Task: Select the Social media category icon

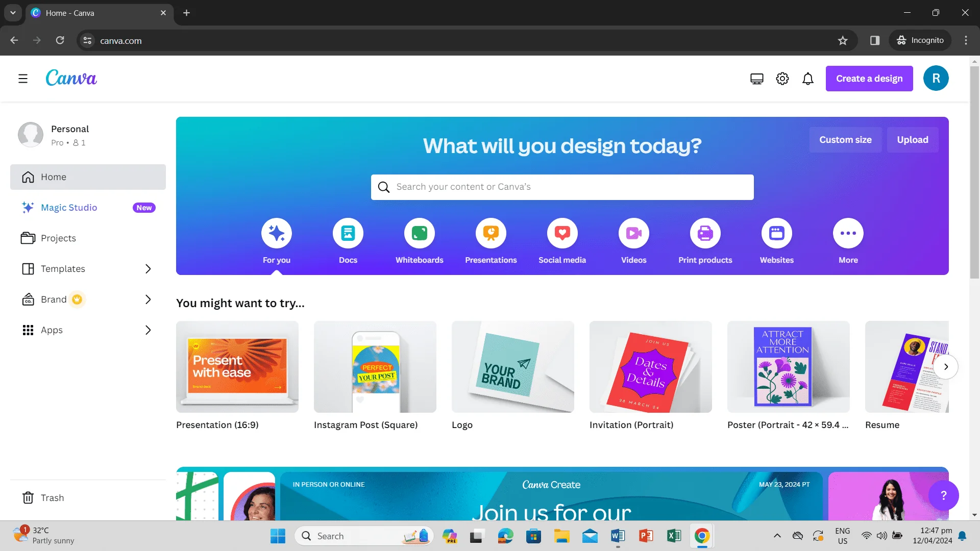Action: pos(562,233)
